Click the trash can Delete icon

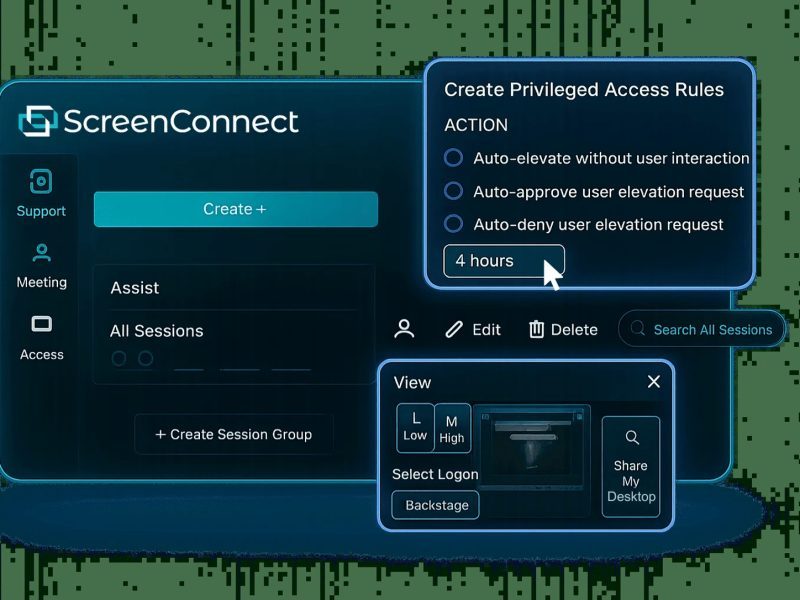(x=536, y=329)
